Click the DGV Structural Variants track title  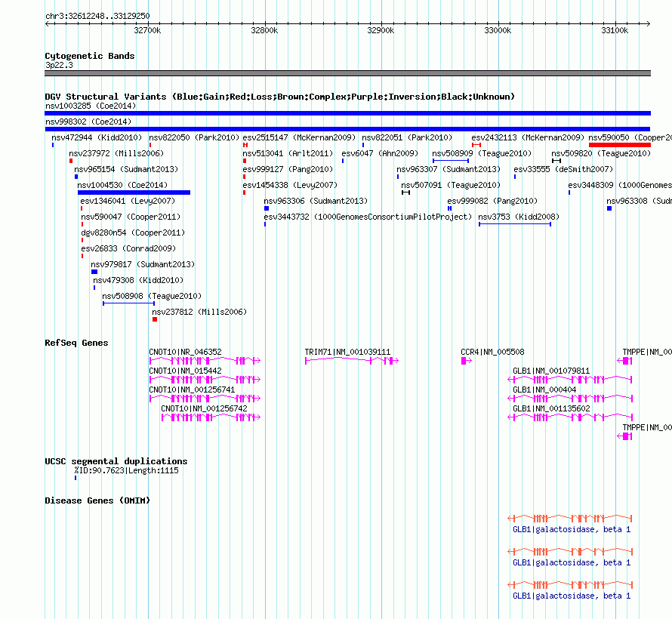279,97
